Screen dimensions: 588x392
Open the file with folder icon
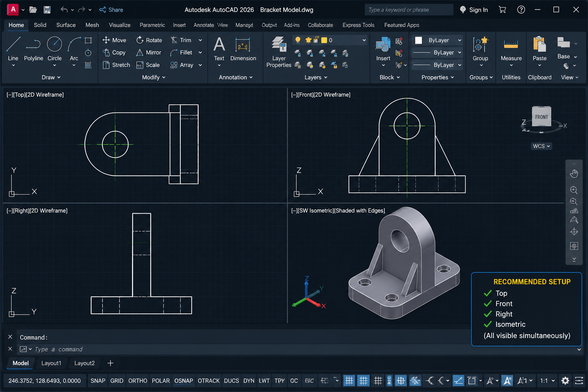coord(33,10)
